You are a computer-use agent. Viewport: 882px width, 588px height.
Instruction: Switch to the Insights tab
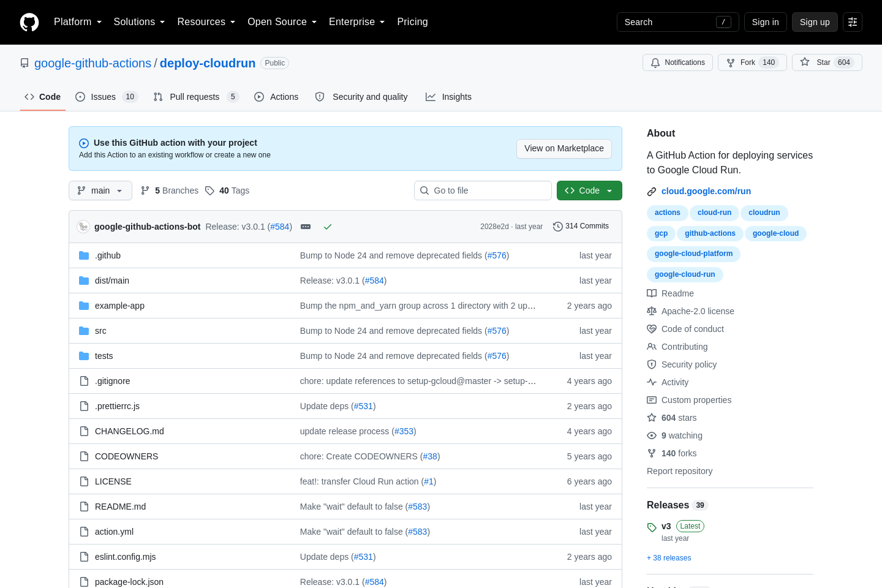click(448, 97)
